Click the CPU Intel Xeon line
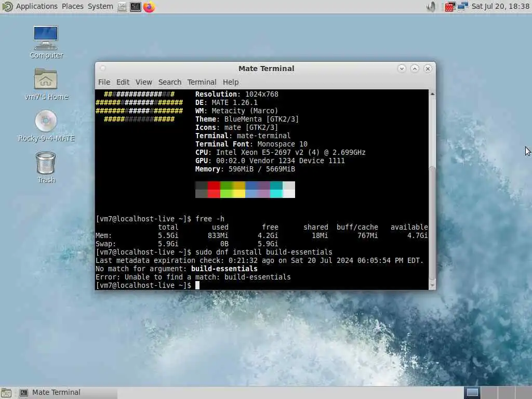 (280, 152)
